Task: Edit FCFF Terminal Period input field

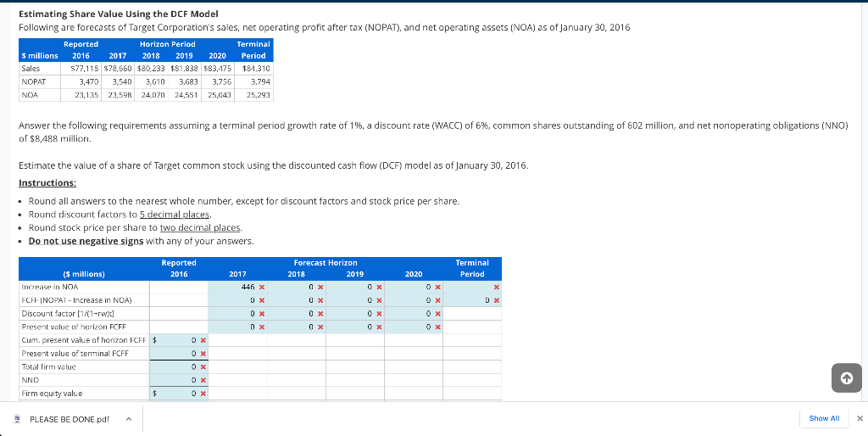Action: pos(472,300)
